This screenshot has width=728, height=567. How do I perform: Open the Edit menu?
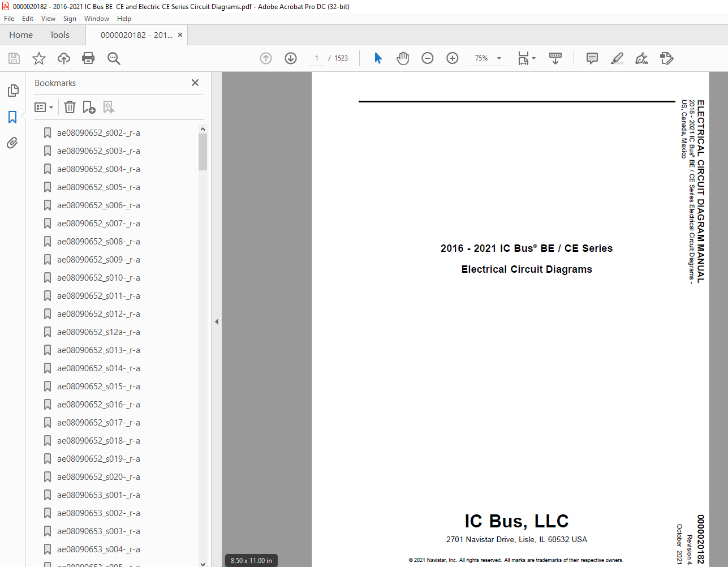tap(28, 19)
